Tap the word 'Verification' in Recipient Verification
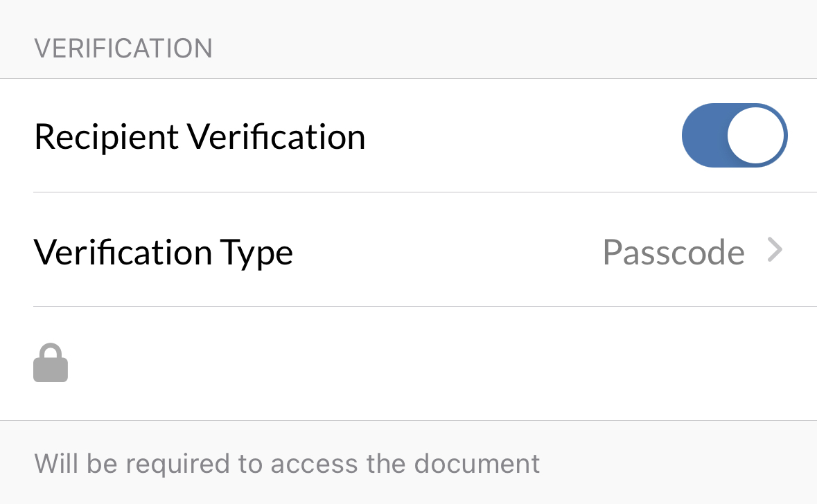Viewport: 817px width, 504px height. click(277, 136)
